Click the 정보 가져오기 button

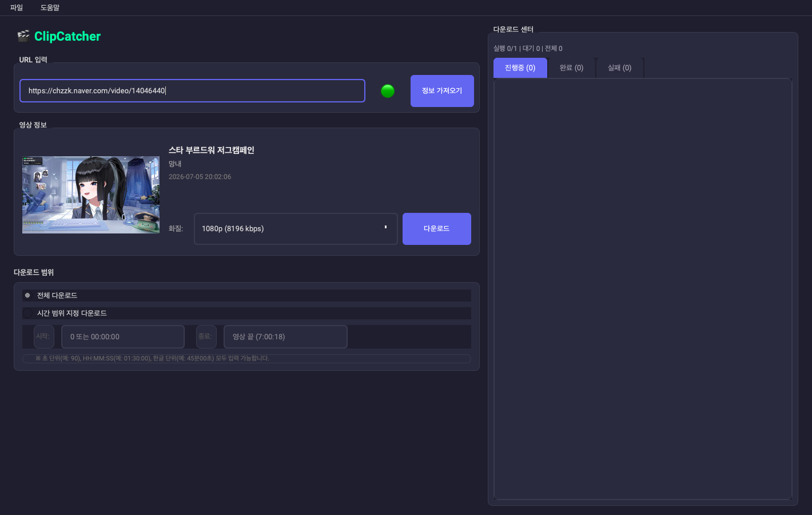(442, 91)
